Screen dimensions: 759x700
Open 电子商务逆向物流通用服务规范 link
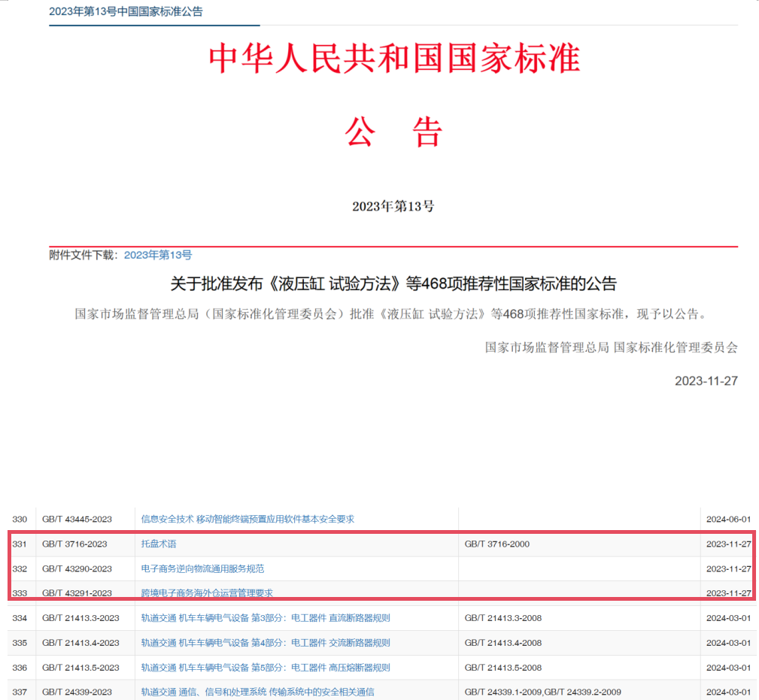point(202,568)
